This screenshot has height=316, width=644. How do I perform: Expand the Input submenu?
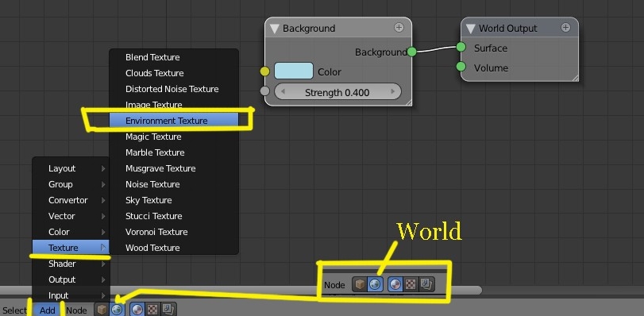71,295
